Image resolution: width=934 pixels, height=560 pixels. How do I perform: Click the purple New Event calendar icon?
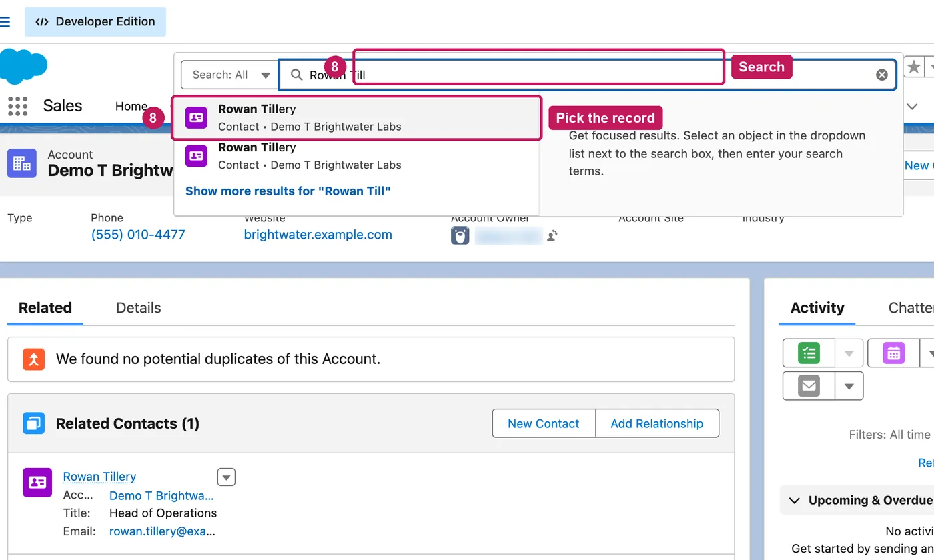coord(893,353)
